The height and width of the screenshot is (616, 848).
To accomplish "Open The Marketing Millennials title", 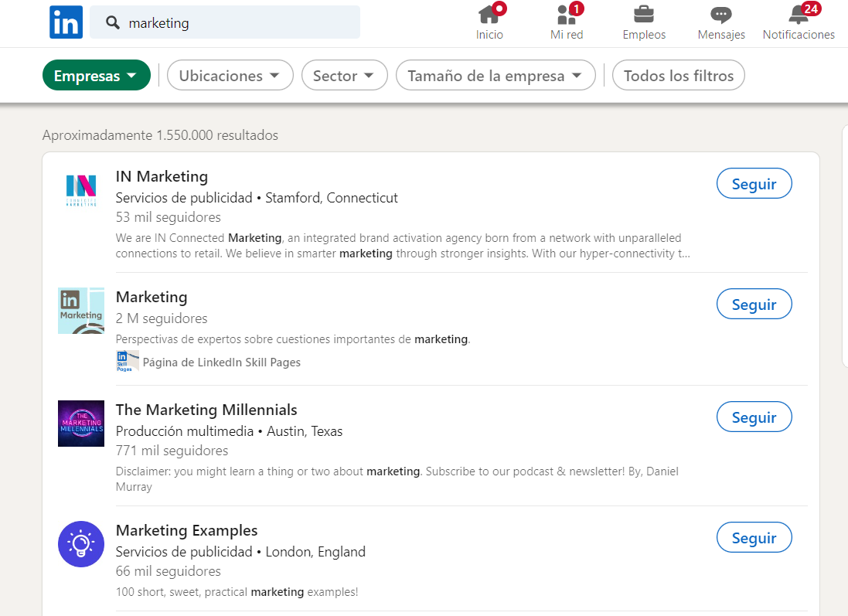I will tap(206, 410).
